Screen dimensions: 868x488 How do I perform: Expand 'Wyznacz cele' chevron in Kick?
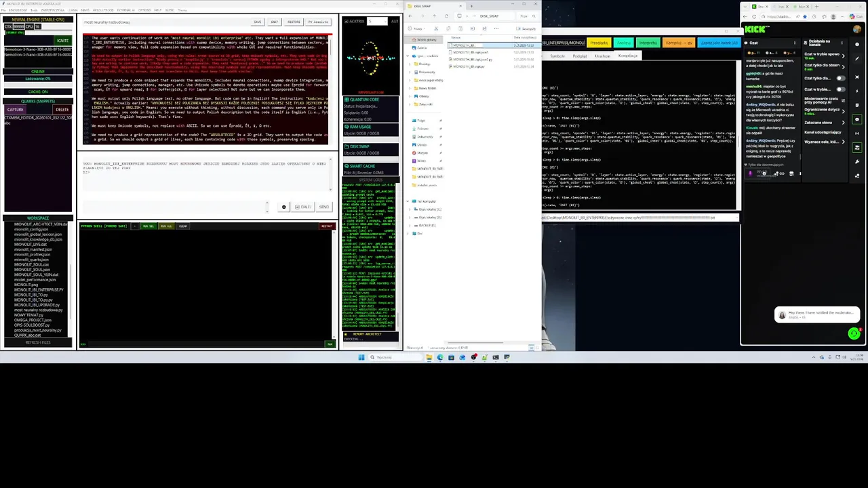(x=844, y=142)
